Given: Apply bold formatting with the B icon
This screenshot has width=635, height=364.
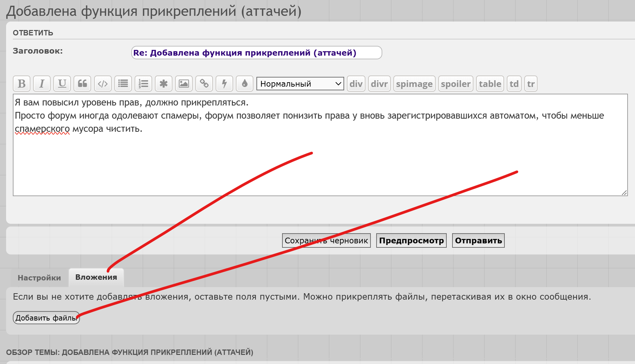Looking at the screenshot, I should pyautogui.click(x=22, y=84).
